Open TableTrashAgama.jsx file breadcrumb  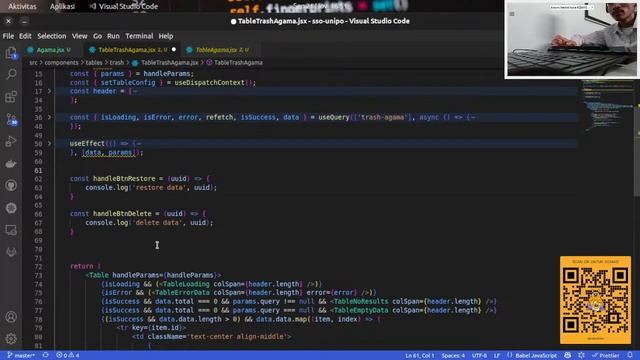[165, 62]
